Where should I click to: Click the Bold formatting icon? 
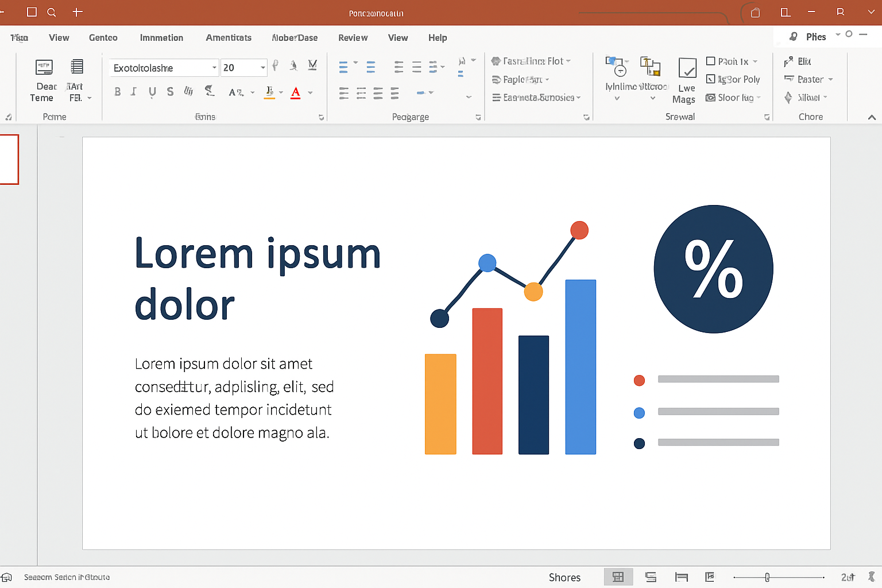point(118,92)
